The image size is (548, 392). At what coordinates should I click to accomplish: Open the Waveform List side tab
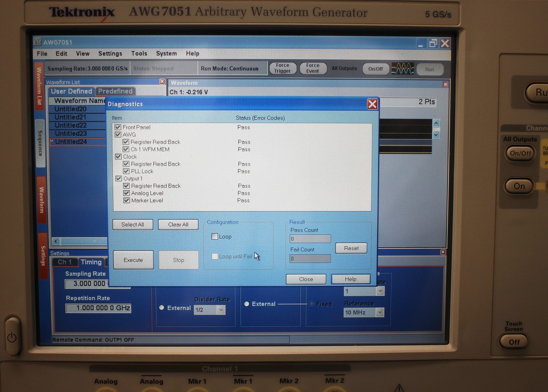click(x=39, y=86)
